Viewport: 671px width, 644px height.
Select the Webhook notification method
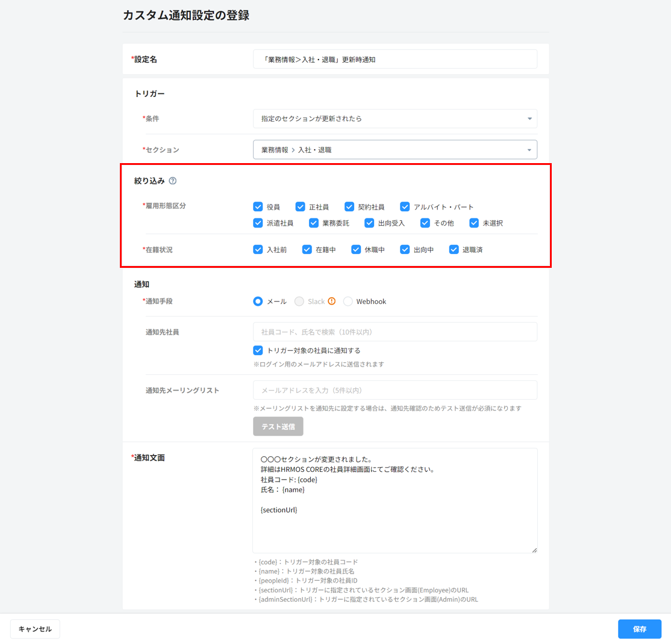348,302
